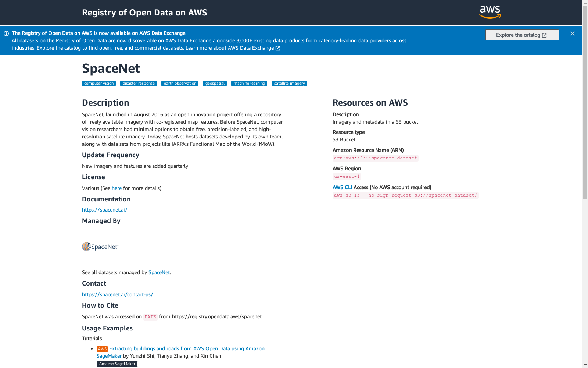This screenshot has width=588, height=368.
Task: Select the computer vision tag
Action: tap(99, 84)
